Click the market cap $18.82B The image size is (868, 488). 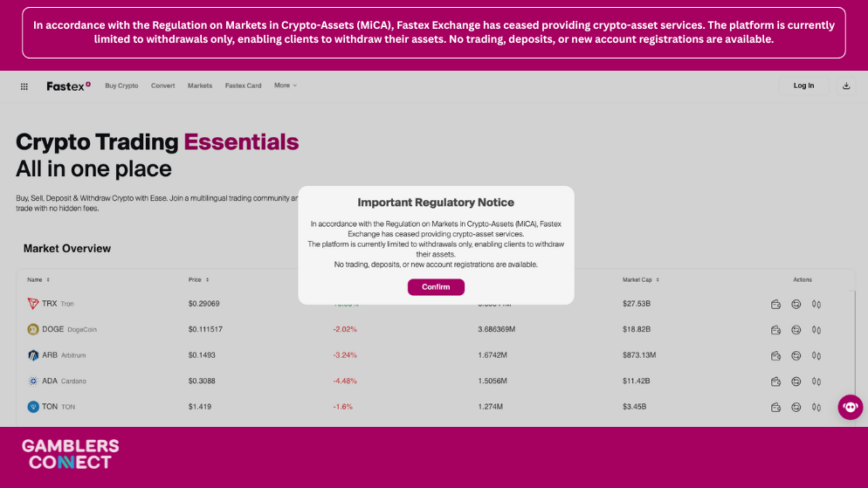coord(637,329)
